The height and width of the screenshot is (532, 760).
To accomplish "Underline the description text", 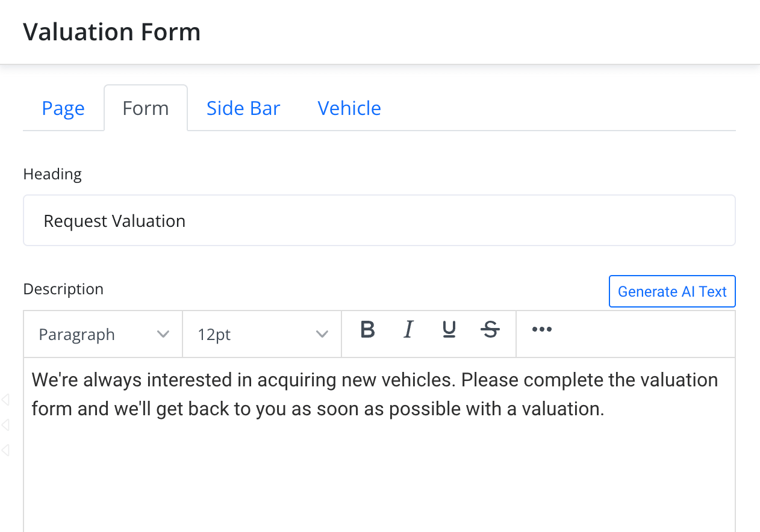I will (x=449, y=330).
